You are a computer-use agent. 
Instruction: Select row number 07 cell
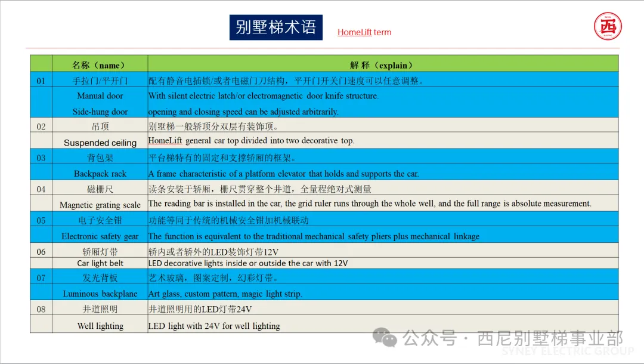click(x=41, y=277)
